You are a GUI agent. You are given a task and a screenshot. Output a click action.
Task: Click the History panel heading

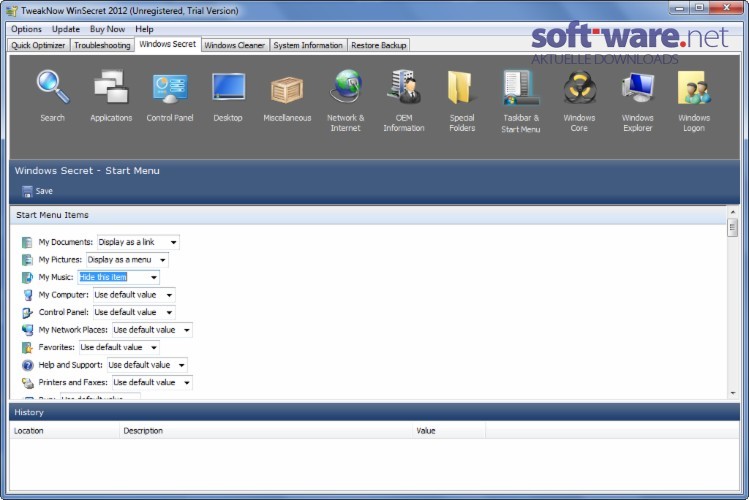point(29,412)
